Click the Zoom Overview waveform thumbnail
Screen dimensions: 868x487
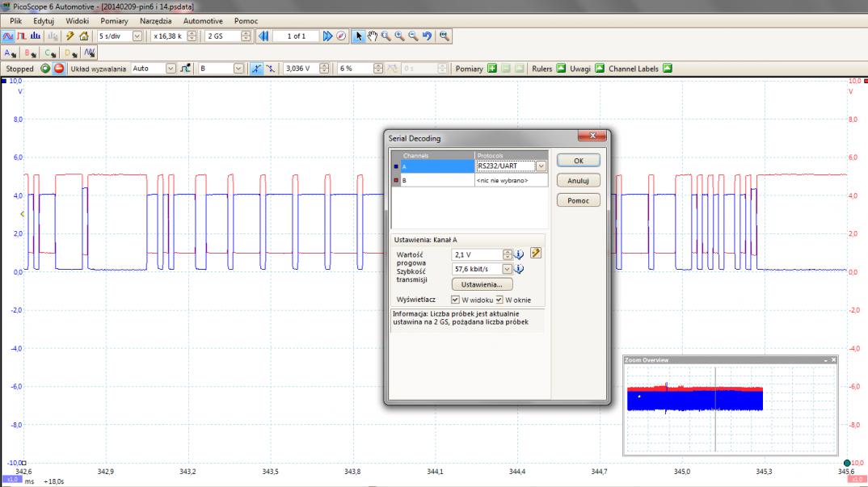695,397
